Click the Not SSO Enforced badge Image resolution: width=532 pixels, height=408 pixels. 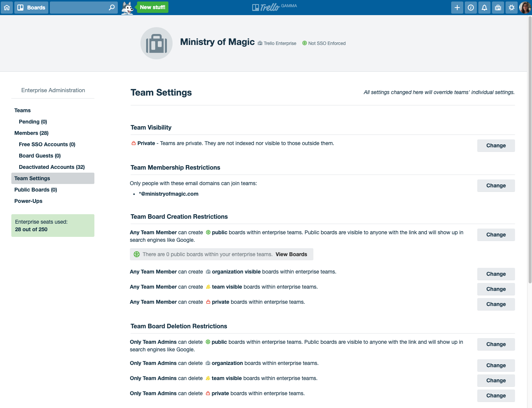324,43
